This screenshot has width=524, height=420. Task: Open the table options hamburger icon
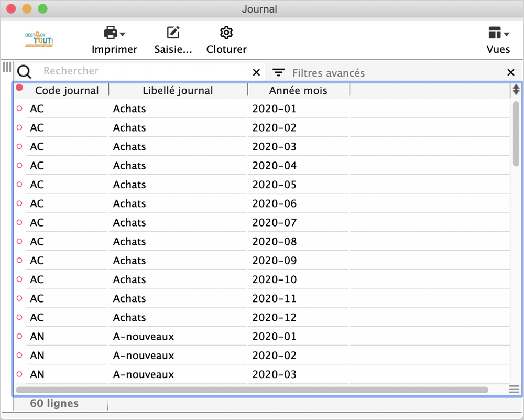514,389
